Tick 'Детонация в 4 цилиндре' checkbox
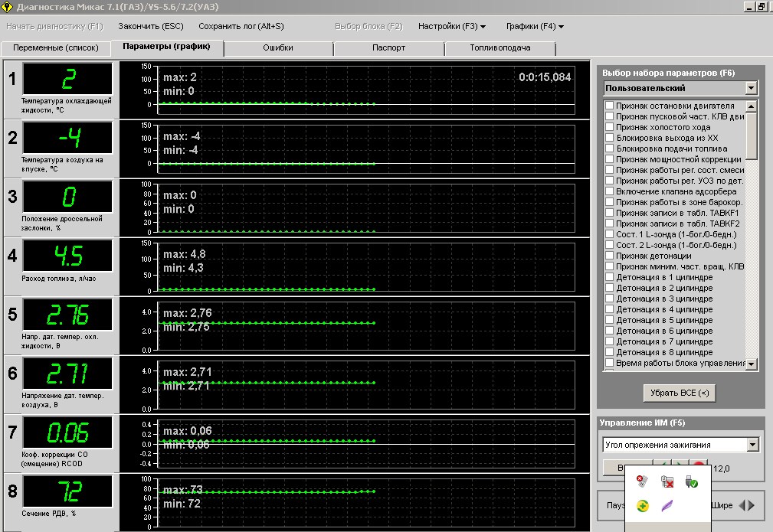This screenshot has height=532, width=773. [x=609, y=308]
